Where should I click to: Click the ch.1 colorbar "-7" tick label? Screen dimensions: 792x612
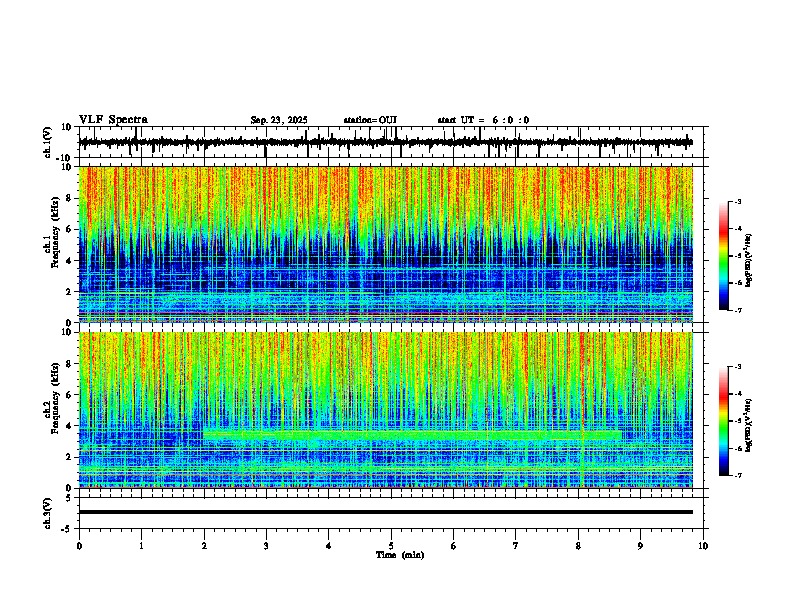737,310
